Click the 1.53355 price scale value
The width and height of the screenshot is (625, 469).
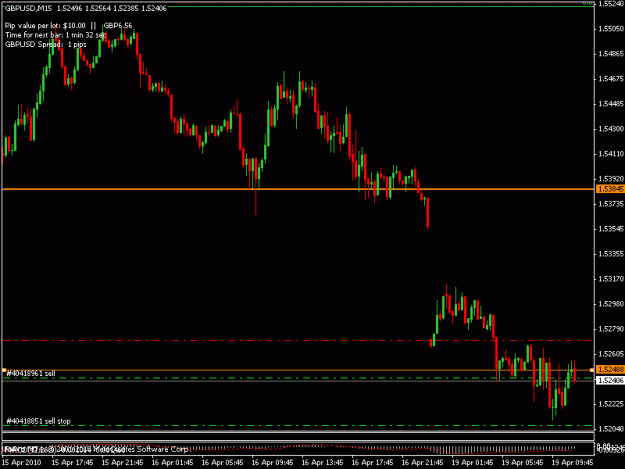611,254
